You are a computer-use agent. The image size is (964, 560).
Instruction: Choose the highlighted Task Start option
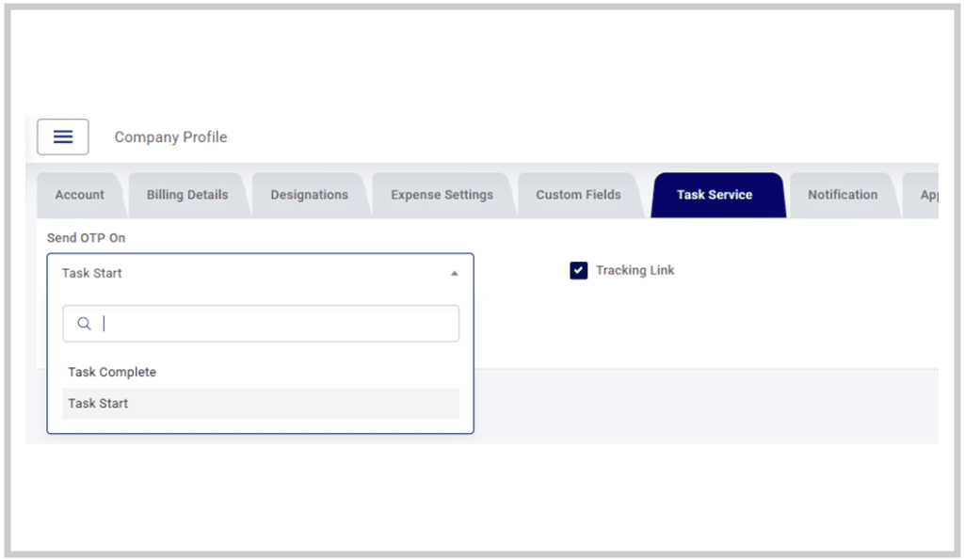coord(98,403)
